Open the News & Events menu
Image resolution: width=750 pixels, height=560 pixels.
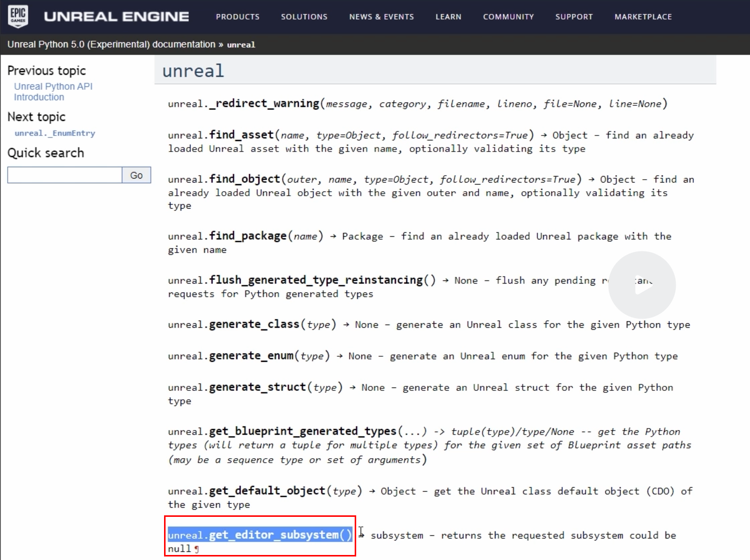tap(381, 17)
